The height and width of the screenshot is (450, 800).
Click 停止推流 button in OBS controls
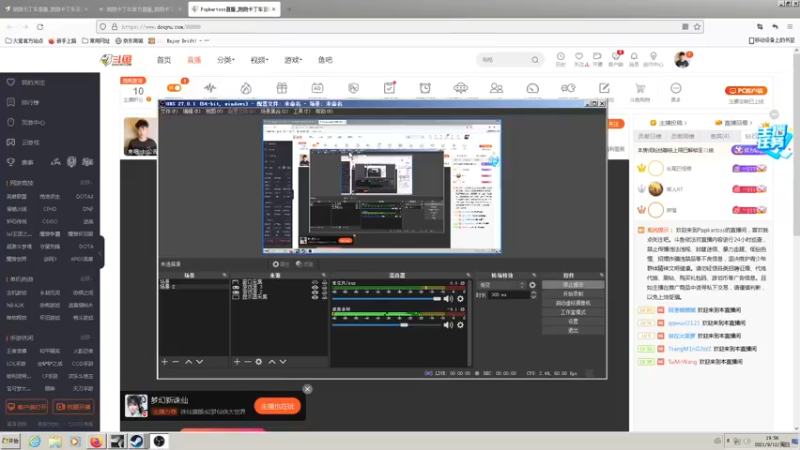pyautogui.click(x=573, y=285)
